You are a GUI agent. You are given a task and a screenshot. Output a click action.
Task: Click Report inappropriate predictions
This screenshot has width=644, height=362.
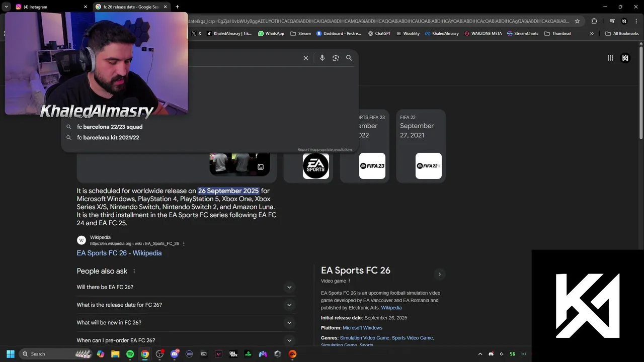click(x=325, y=150)
